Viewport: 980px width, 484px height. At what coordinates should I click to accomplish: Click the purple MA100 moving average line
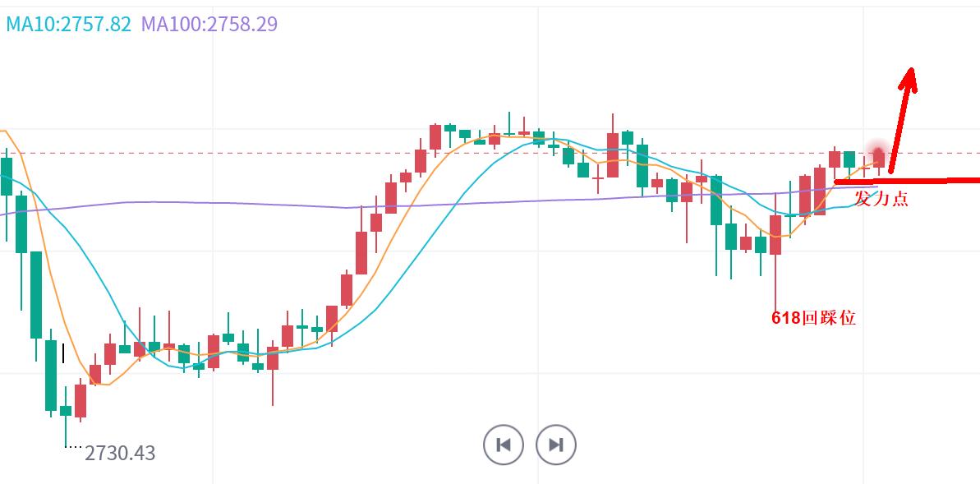pos(246,202)
